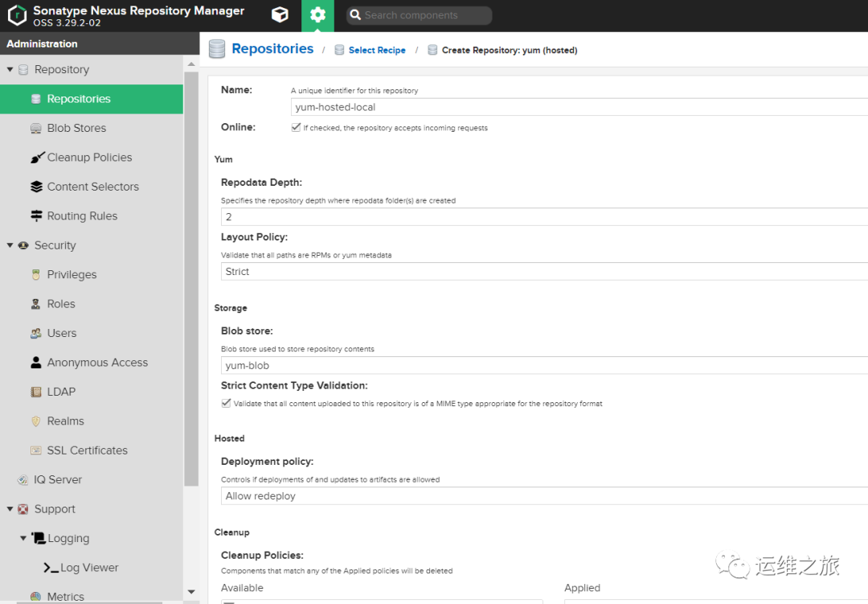Image resolution: width=868 pixels, height=604 pixels.
Task: Collapse the Repository tree section
Action: click(x=10, y=69)
